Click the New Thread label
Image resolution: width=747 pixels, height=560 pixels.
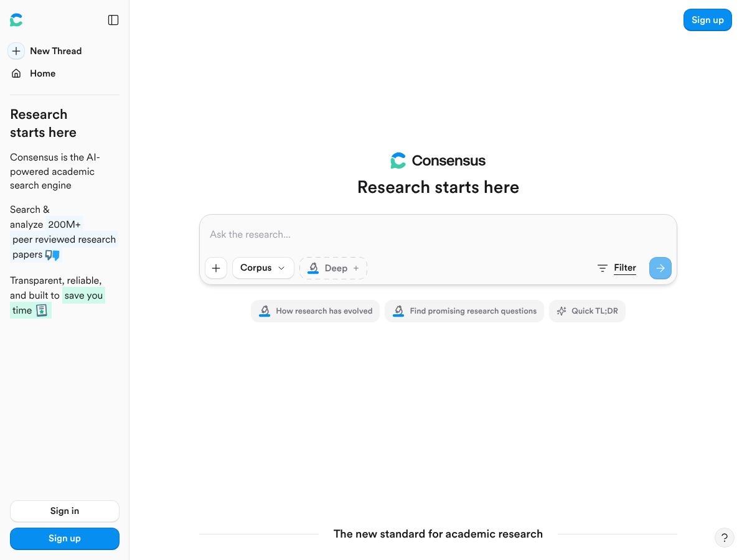pyautogui.click(x=56, y=51)
